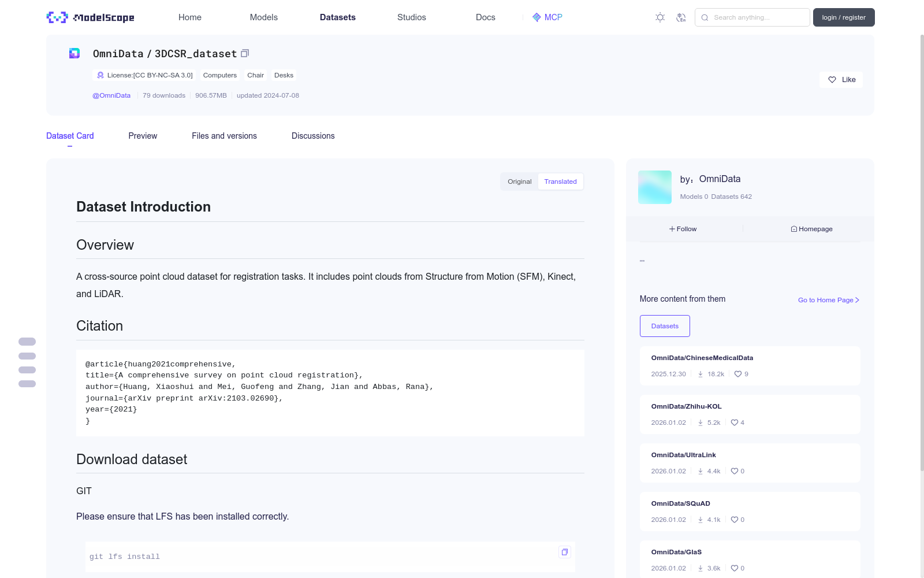The height and width of the screenshot is (578, 924).
Task: Copy the dataset name with copy icon
Action: [x=245, y=53]
